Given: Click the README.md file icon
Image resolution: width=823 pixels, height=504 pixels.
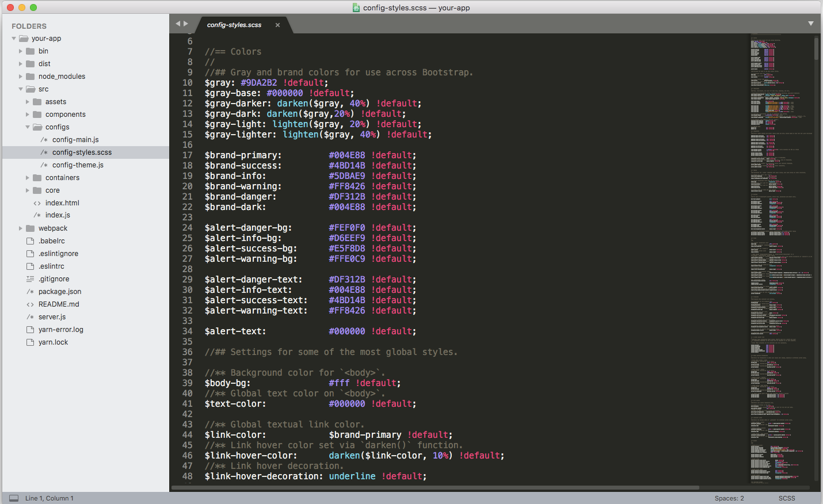Looking at the screenshot, I should coord(31,304).
